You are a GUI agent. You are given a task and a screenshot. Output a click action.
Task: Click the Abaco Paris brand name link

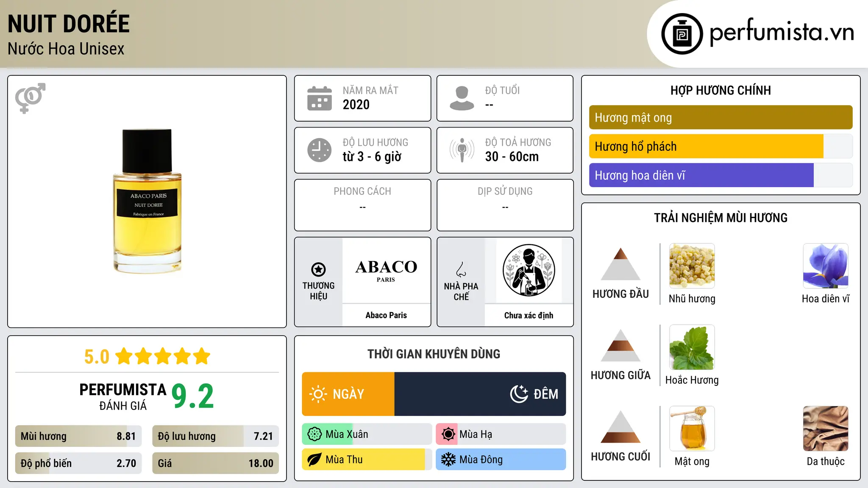point(386,315)
